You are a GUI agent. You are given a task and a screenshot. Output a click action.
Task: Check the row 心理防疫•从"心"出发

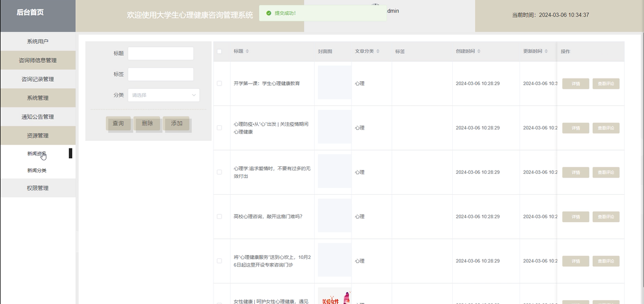219,128
